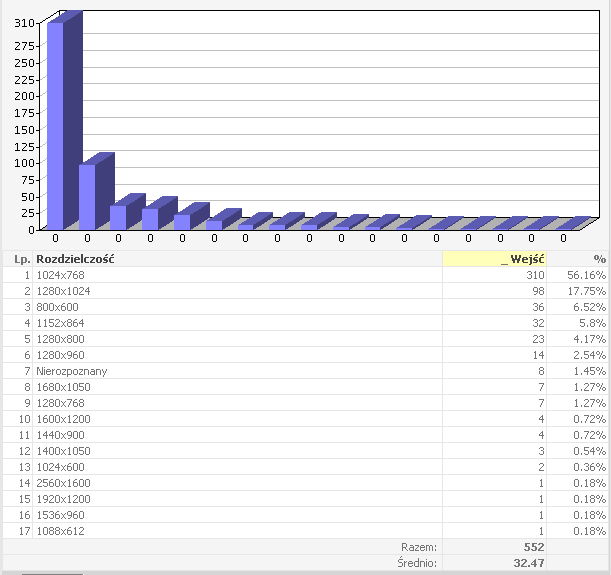Click the 275 label on the chart axis

tap(24, 46)
